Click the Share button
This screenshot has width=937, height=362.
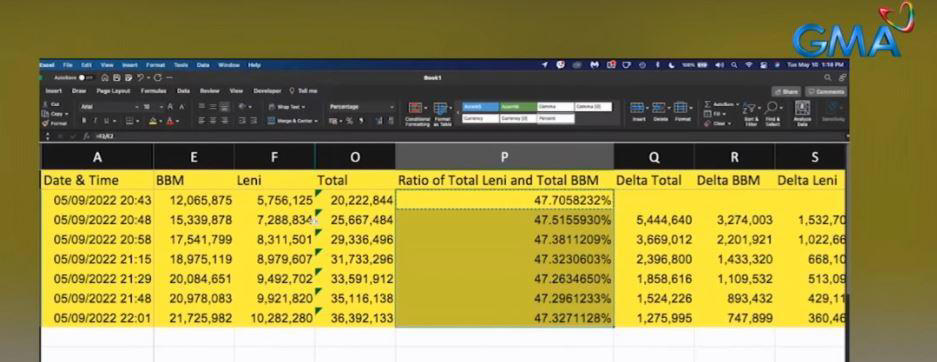point(786,92)
